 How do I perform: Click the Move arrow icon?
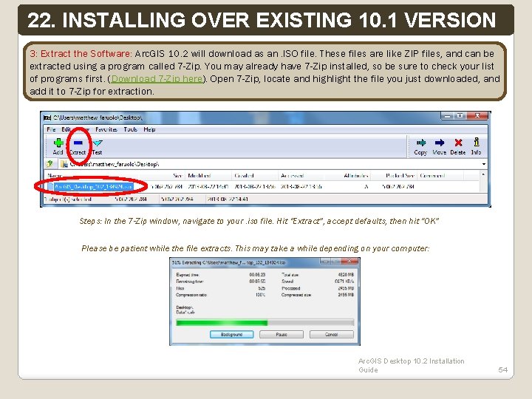click(440, 143)
